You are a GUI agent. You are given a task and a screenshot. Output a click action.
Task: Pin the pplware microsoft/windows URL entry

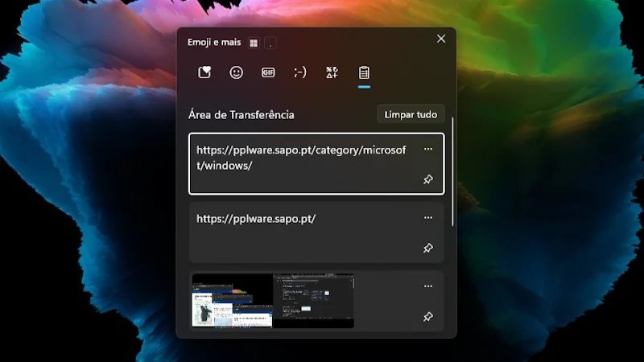coord(427,179)
